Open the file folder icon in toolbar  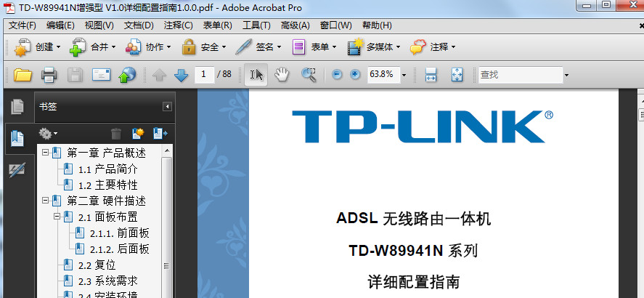(x=23, y=74)
